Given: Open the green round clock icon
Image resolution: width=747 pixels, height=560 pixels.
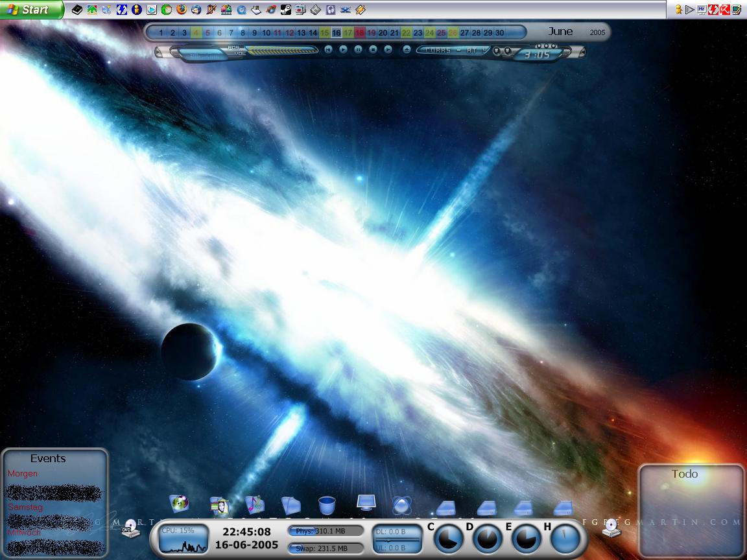Looking at the screenshot, I should 166,10.
